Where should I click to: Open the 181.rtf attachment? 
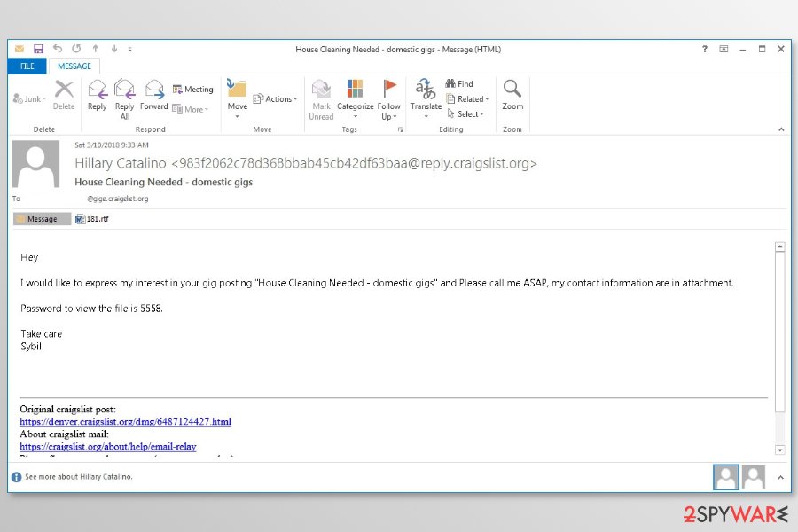(92, 219)
